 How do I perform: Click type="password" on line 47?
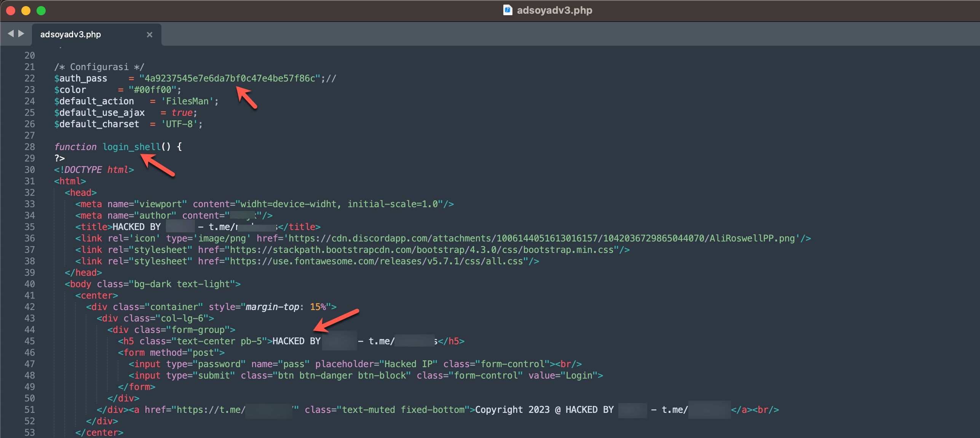(x=206, y=364)
